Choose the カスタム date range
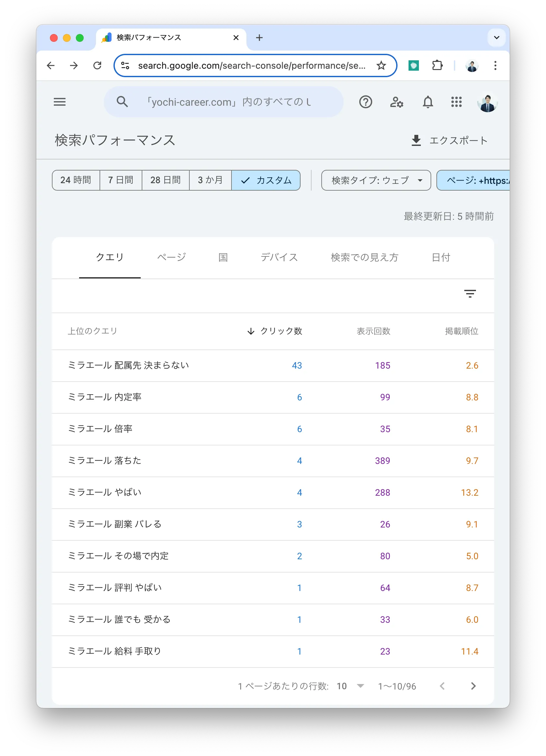Image resolution: width=546 pixels, height=756 pixels. click(266, 180)
